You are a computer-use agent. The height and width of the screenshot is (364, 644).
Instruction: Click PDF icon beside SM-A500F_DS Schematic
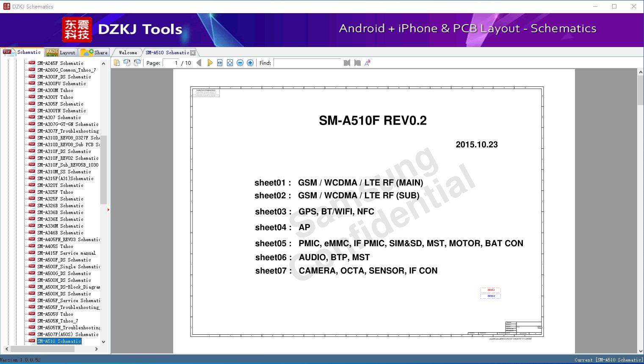pyautogui.click(x=32, y=259)
